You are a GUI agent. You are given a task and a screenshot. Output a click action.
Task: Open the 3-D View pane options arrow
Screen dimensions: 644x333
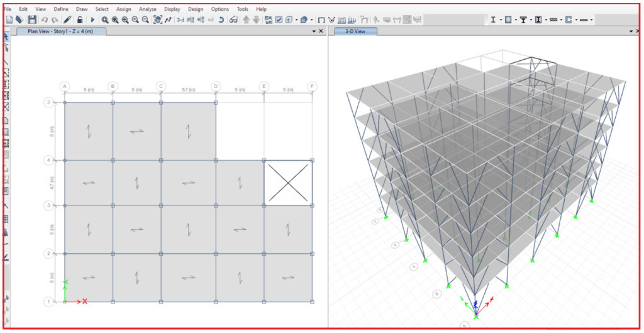(x=631, y=31)
